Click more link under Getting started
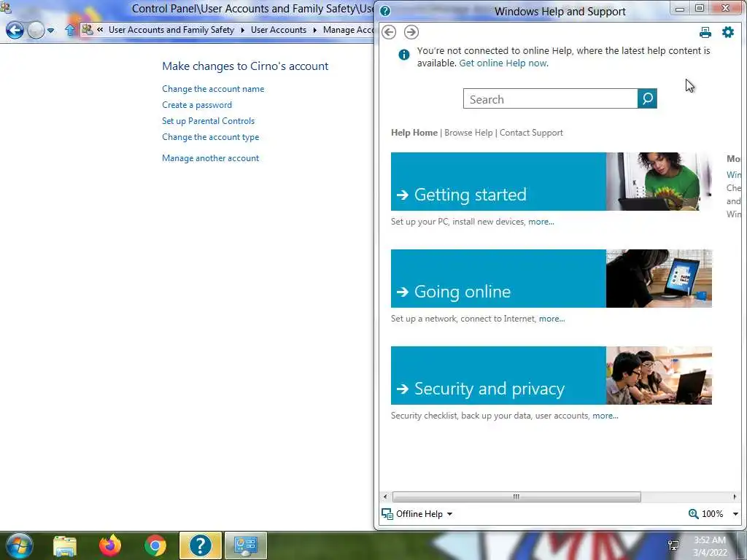This screenshot has height=560, width=747. click(541, 222)
